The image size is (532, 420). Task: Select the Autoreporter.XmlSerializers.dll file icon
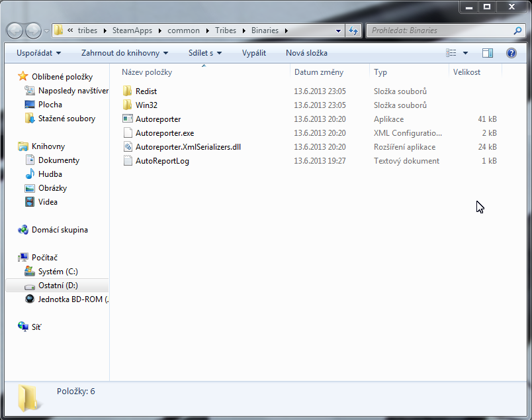pos(128,146)
